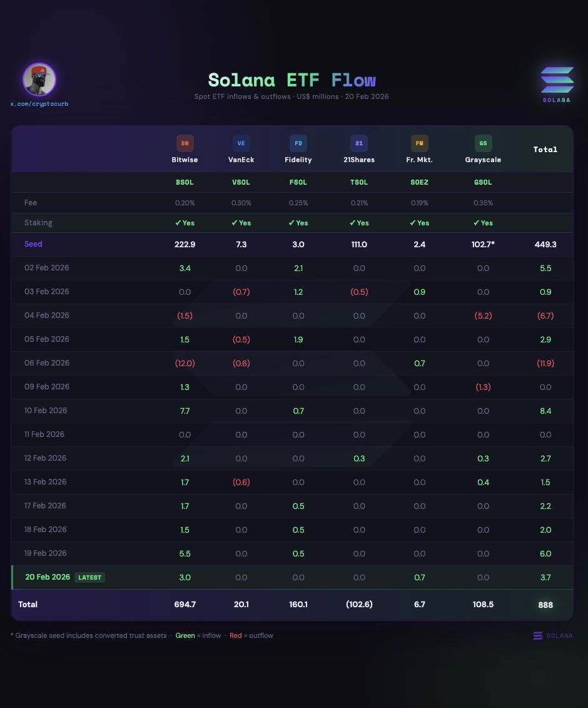Click the Fidelity FD logo icon
The width and height of the screenshot is (588, 708).
[x=298, y=143]
